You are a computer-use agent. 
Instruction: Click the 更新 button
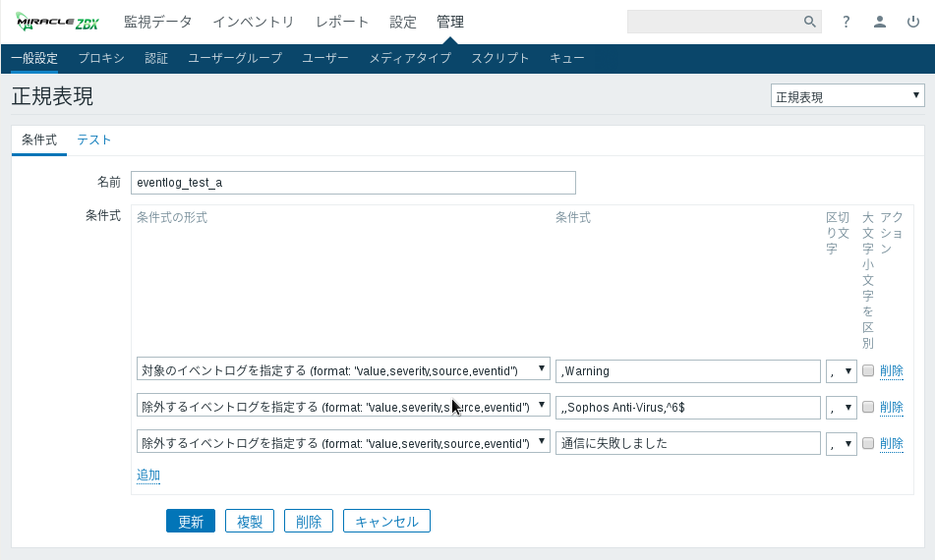[191, 522]
